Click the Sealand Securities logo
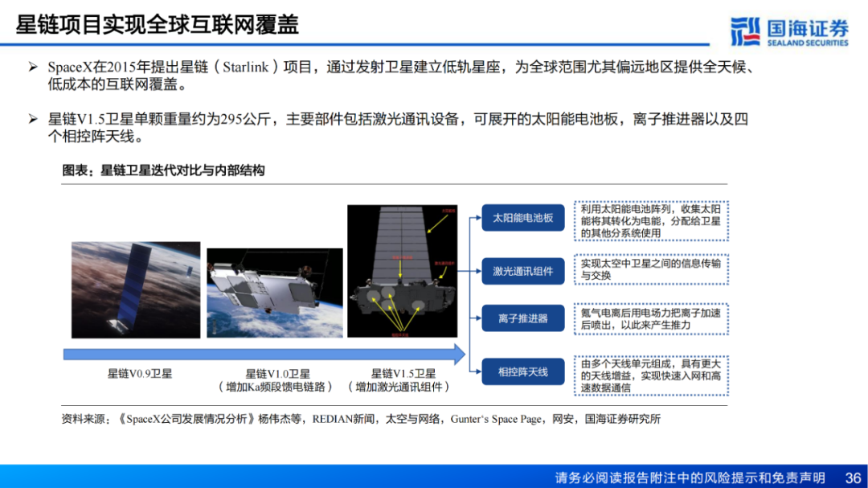The height and width of the screenshot is (488, 868). [789, 31]
